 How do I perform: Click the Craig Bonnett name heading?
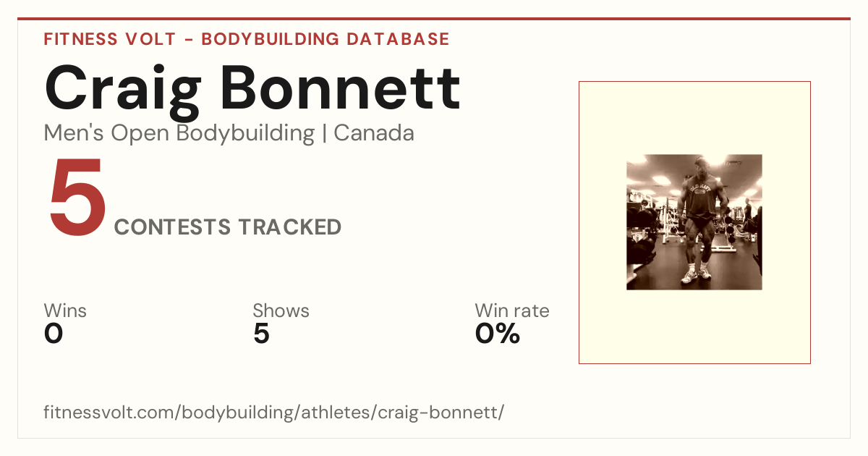point(252,89)
